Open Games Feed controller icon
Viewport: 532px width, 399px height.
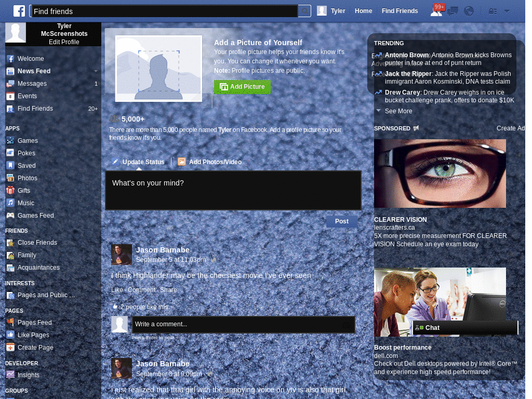pos(10,216)
